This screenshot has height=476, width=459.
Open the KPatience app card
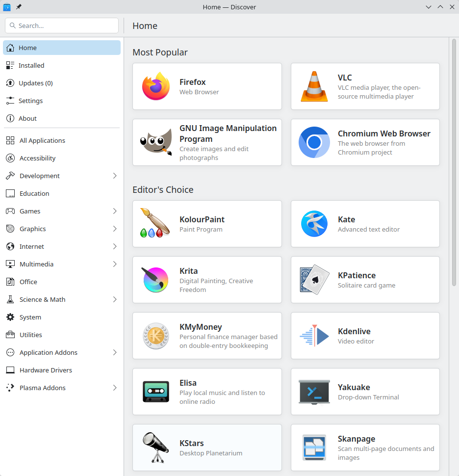pyautogui.click(x=365, y=280)
